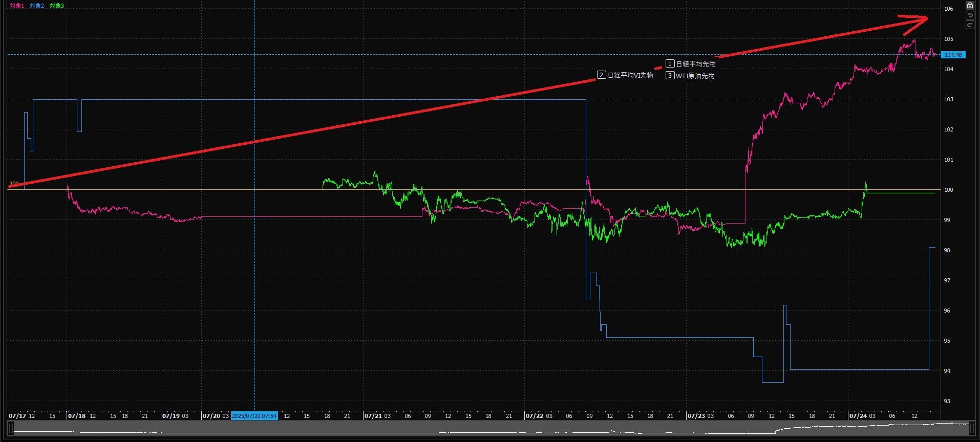The width and height of the screenshot is (980, 442).
Task: Select the pink 対象1 legend label
Action: tap(17, 6)
